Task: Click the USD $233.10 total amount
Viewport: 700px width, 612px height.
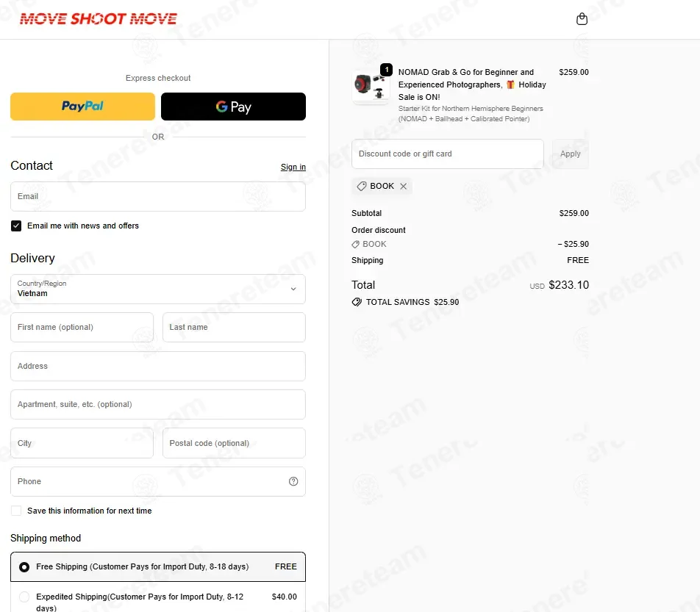Action: (x=559, y=285)
